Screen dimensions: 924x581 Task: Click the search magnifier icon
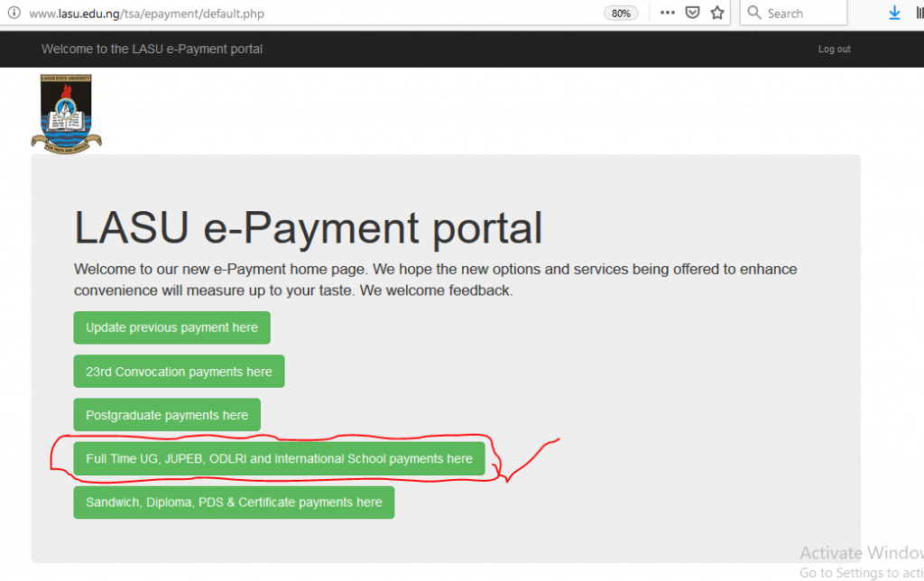(x=754, y=13)
